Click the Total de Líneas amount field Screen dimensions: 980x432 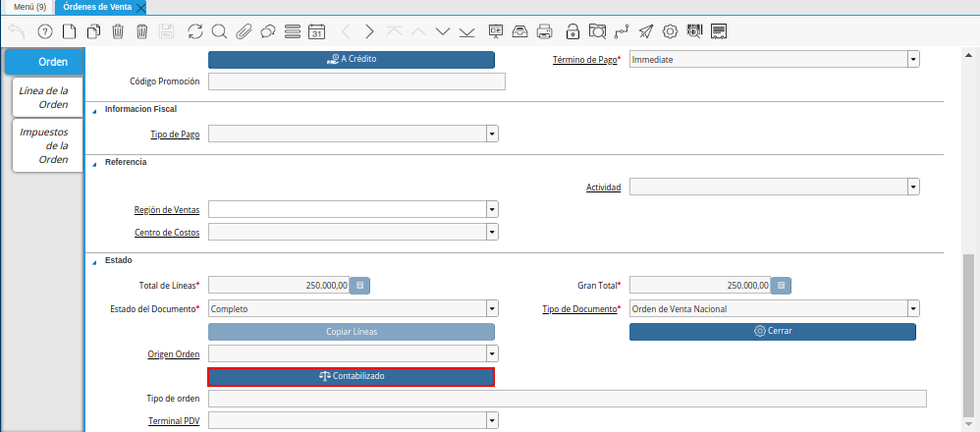[279, 286]
